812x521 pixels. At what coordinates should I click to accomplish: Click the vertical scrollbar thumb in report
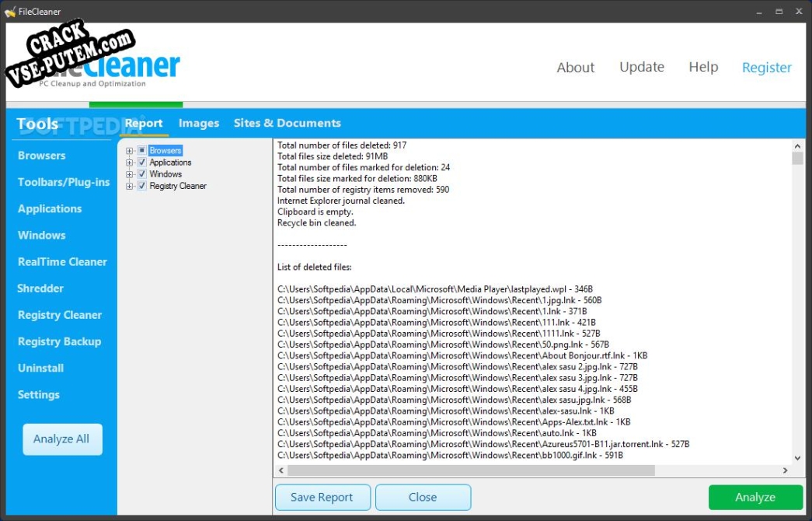point(797,159)
